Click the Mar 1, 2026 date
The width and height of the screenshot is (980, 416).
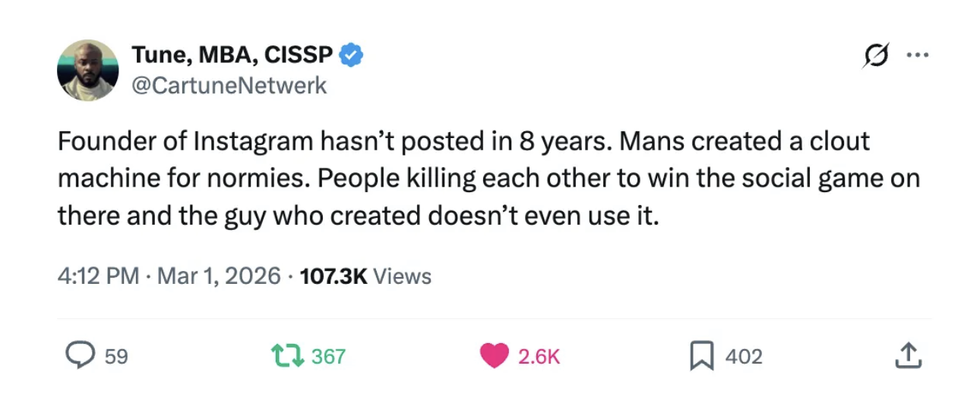tap(219, 276)
